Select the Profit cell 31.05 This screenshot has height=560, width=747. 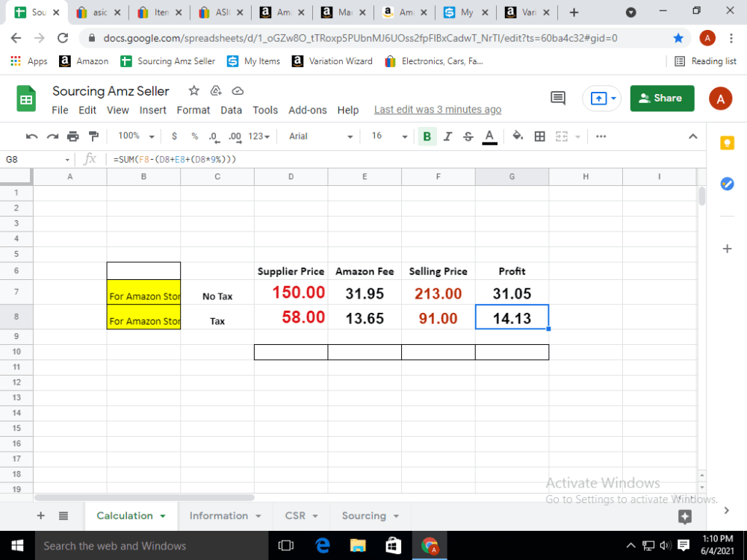pyautogui.click(x=512, y=293)
